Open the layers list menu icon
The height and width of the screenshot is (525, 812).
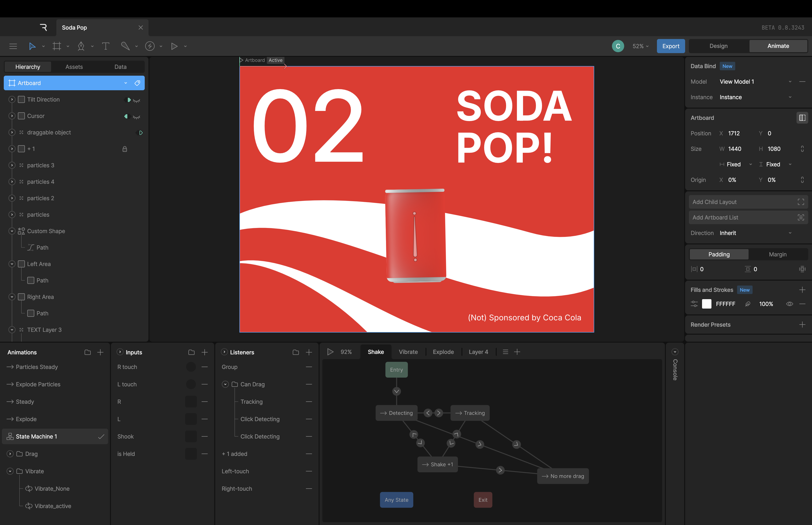[x=505, y=352]
